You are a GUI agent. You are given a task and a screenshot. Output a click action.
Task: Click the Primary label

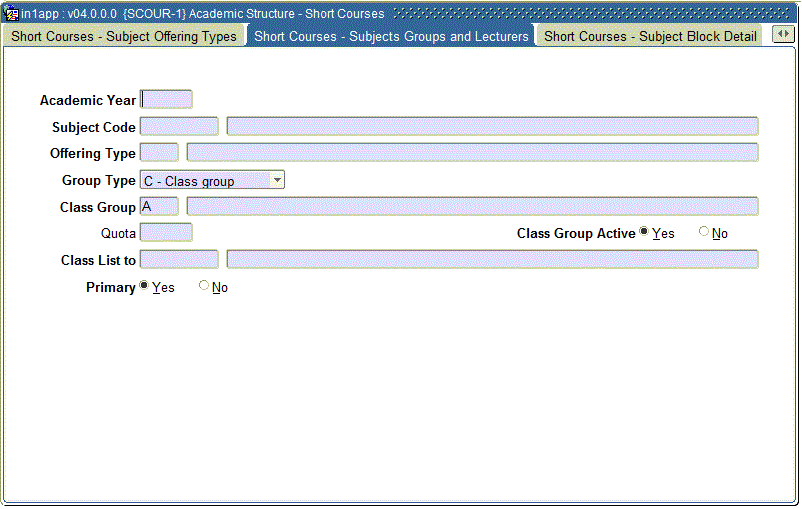(110, 287)
